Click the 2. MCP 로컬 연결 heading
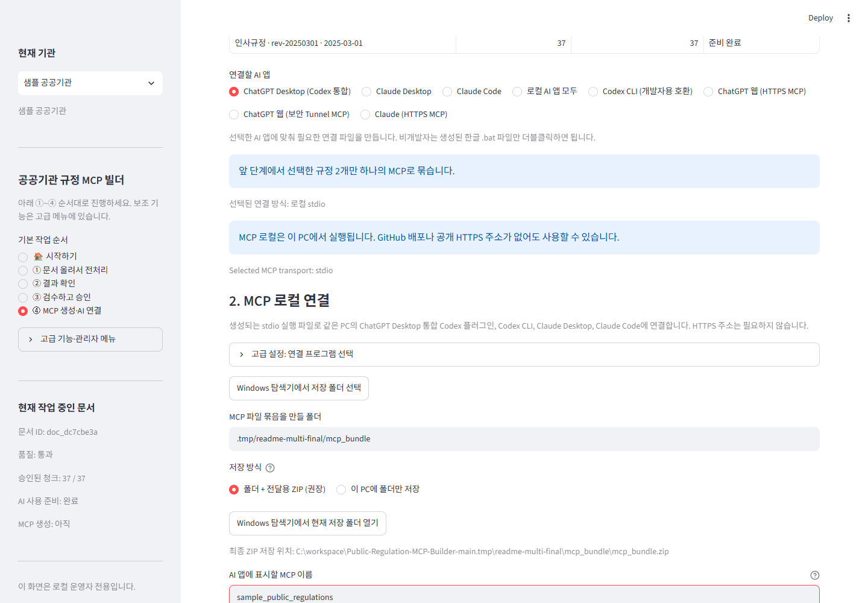Screen dimensions: 868x603 (279, 301)
